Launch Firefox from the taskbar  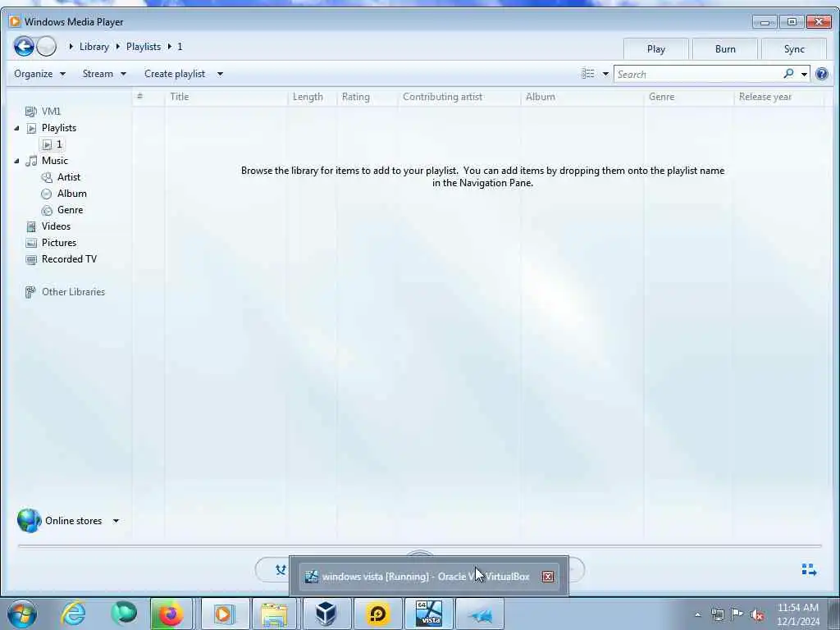[x=171, y=614]
